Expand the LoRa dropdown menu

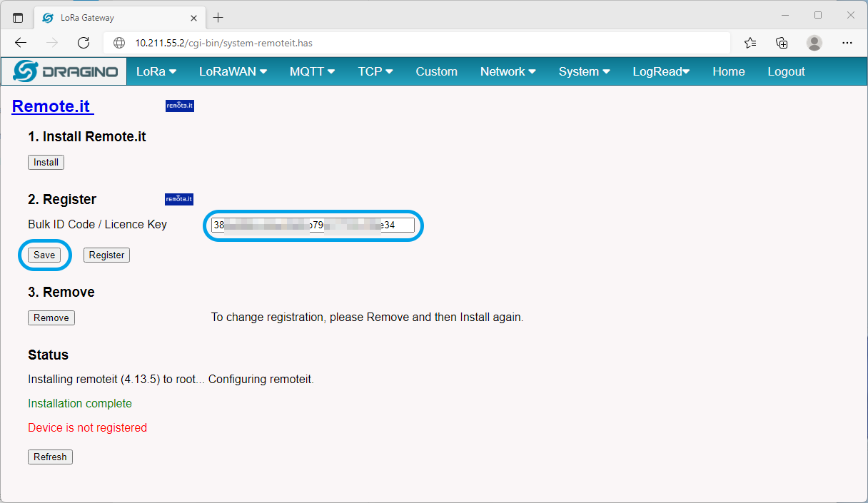click(156, 71)
